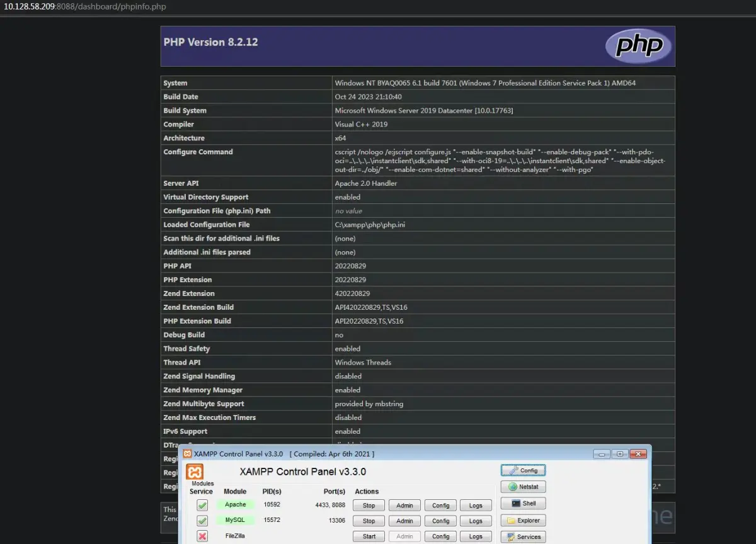Click the XAMPP logo in the control panel
Viewport: 756px width, 544px height.
[x=195, y=472]
